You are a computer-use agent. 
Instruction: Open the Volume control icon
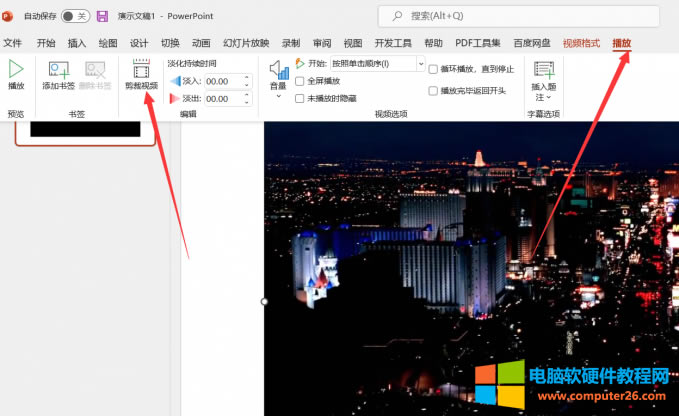click(278, 73)
